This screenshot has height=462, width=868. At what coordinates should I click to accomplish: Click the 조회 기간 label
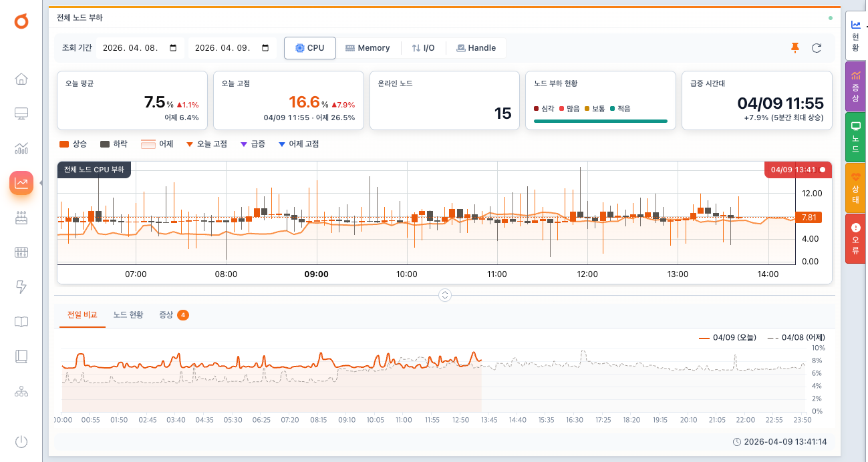(x=77, y=48)
